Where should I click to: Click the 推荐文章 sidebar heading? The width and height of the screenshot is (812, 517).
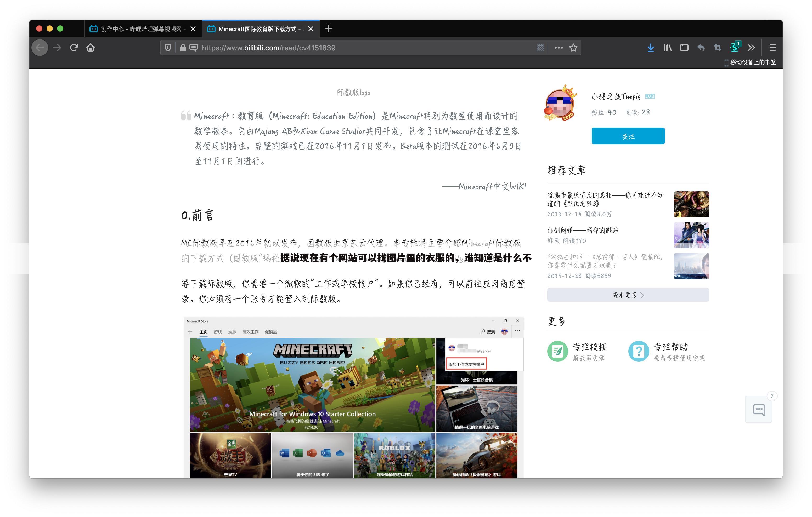tap(567, 170)
